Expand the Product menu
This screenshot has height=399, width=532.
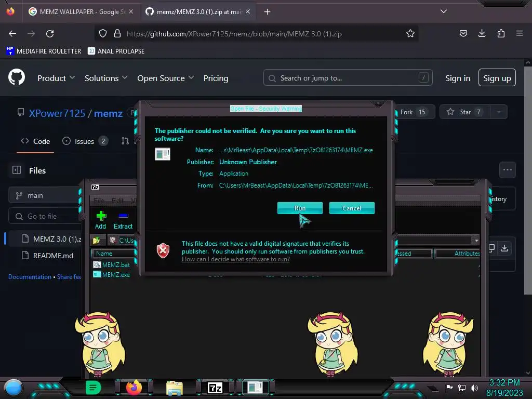pos(56,78)
